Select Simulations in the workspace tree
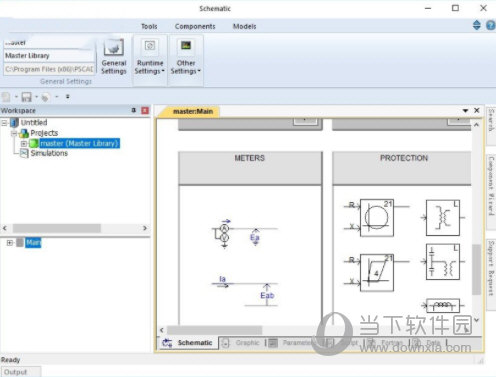496x377 pixels. coord(49,153)
